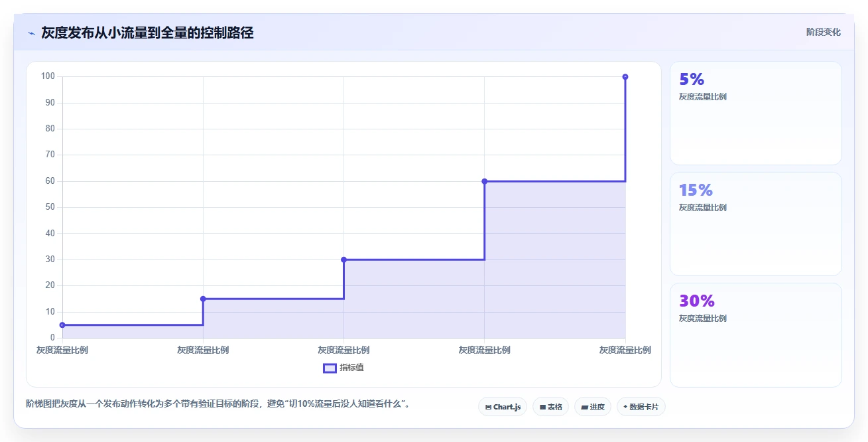Click the y-axis label 80
The image size is (868, 442).
click(x=50, y=129)
